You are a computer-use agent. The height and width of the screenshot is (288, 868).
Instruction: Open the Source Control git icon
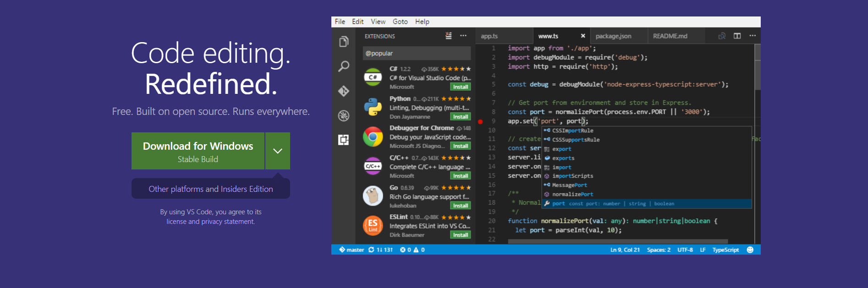coord(344,91)
